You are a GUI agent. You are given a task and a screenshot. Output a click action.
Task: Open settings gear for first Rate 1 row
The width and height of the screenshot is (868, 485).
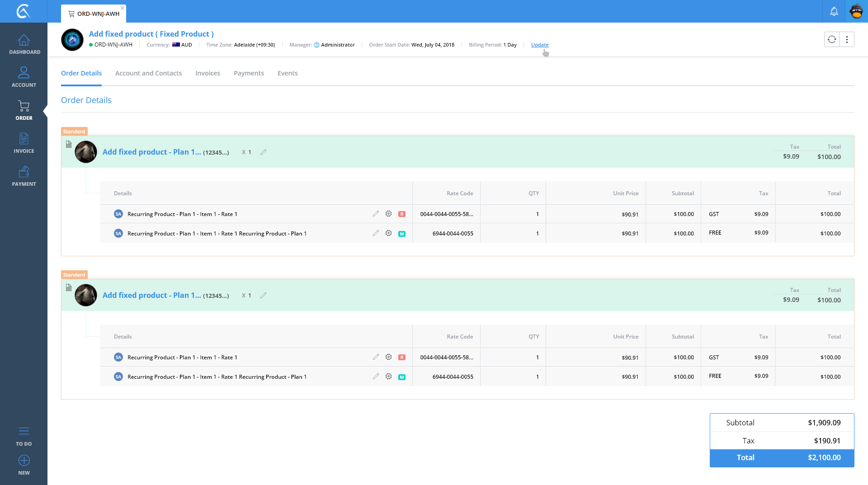coord(388,214)
